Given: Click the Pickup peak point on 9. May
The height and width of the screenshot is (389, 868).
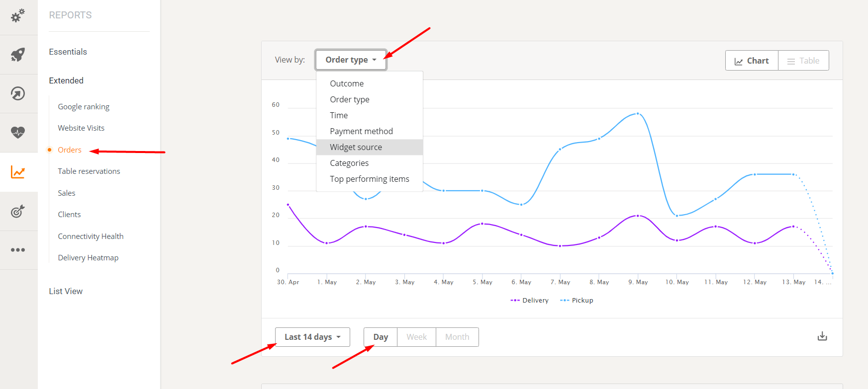Looking at the screenshot, I should tap(638, 114).
